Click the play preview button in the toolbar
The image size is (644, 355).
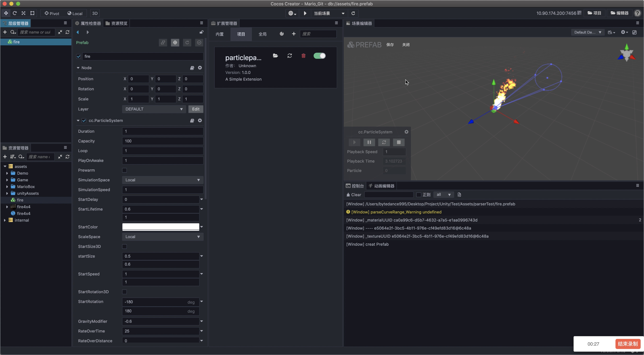tap(305, 13)
